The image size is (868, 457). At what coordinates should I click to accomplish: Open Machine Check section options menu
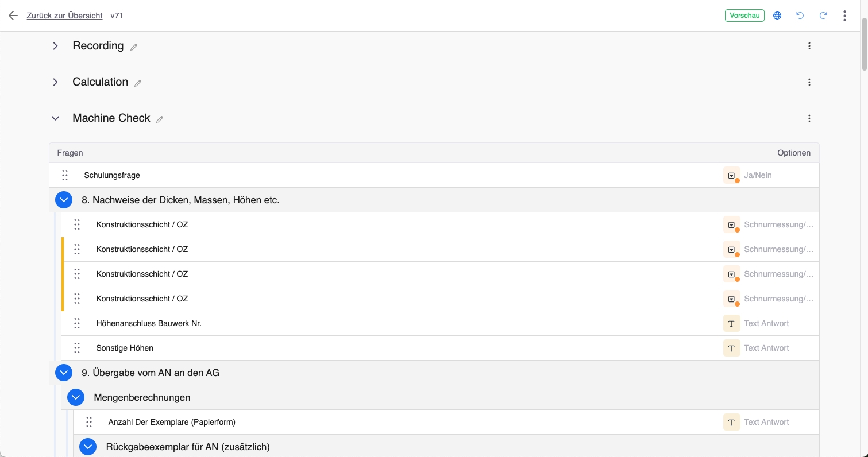pyautogui.click(x=809, y=118)
